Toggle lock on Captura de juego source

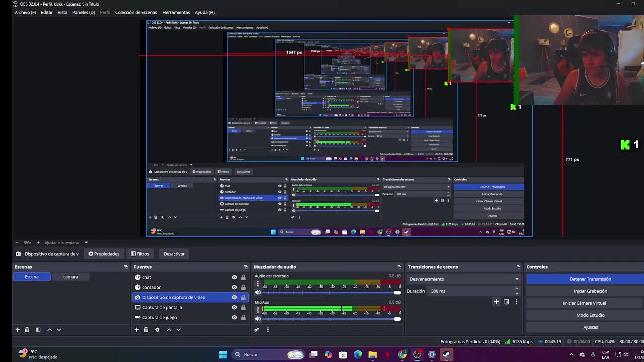pyautogui.click(x=244, y=317)
